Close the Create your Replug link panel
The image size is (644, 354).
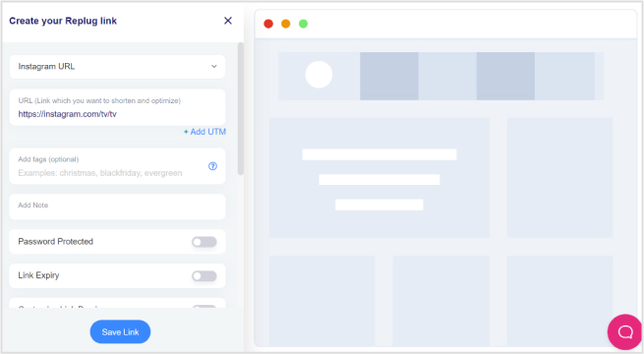(228, 21)
